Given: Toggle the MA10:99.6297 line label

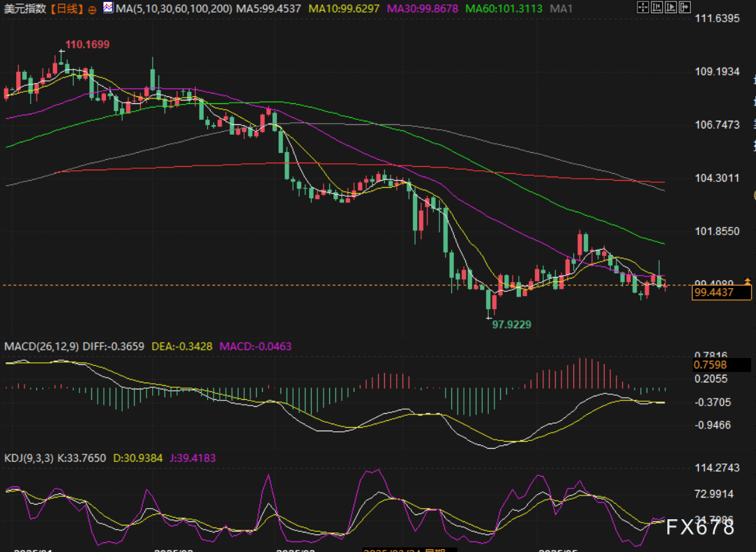Looking at the screenshot, I should click(345, 9).
